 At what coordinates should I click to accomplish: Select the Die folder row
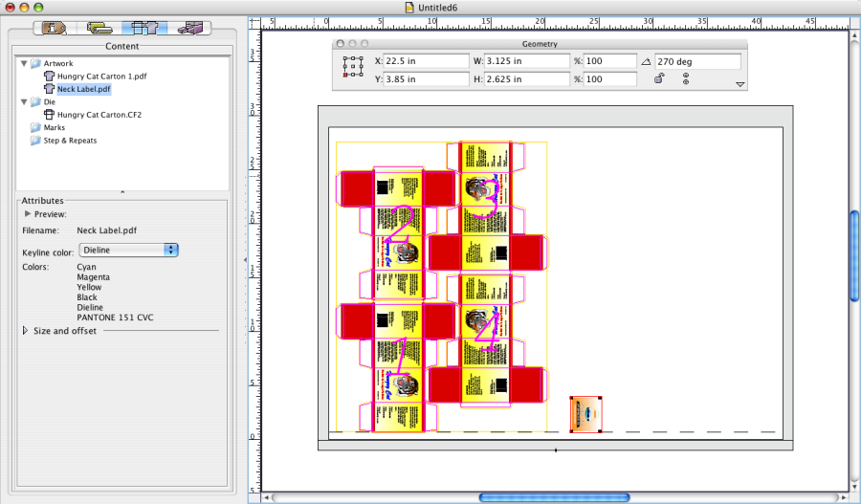(x=50, y=102)
